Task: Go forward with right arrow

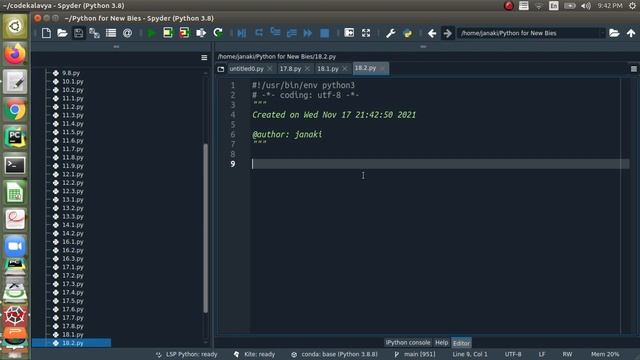Action: coord(448,33)
